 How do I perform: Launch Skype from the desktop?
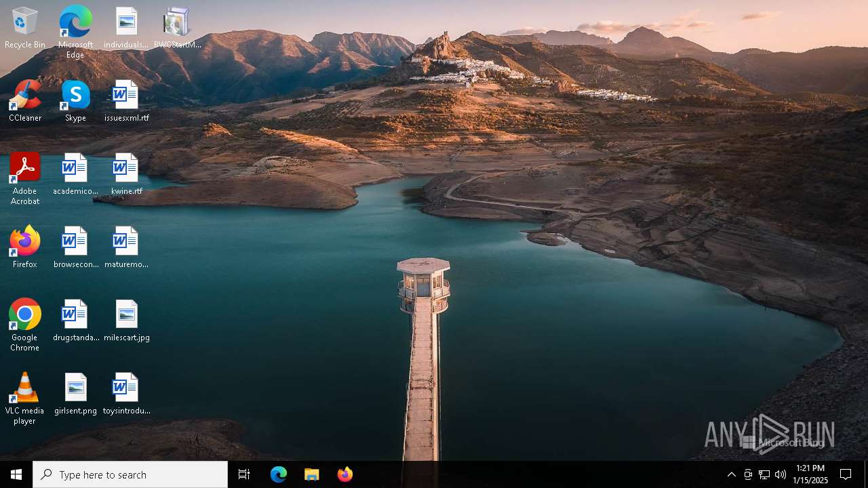click(75, 101)
